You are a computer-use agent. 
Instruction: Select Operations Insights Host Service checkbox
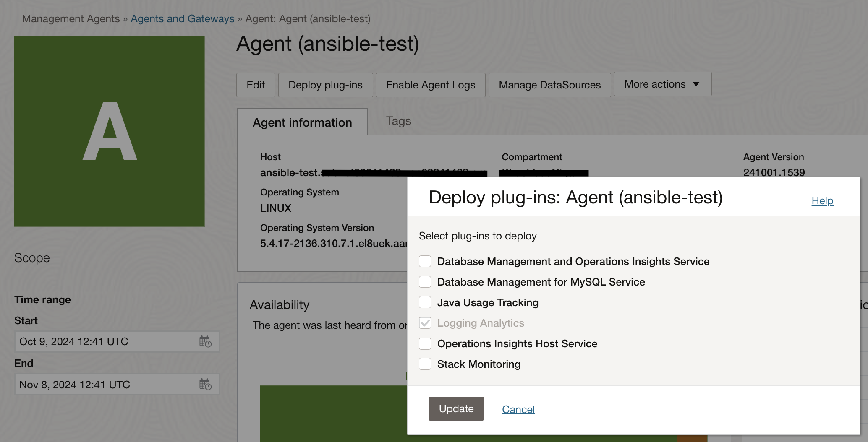425,343
